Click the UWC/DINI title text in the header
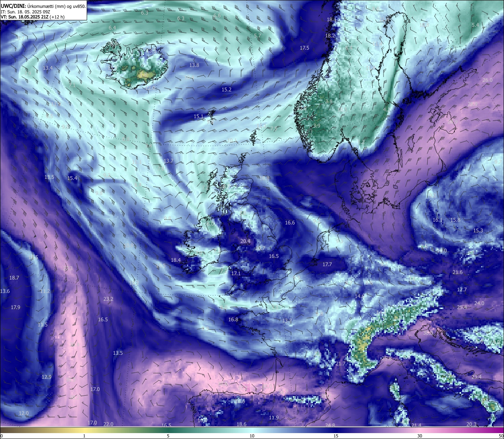504x439 pixels. coord(13,6)
